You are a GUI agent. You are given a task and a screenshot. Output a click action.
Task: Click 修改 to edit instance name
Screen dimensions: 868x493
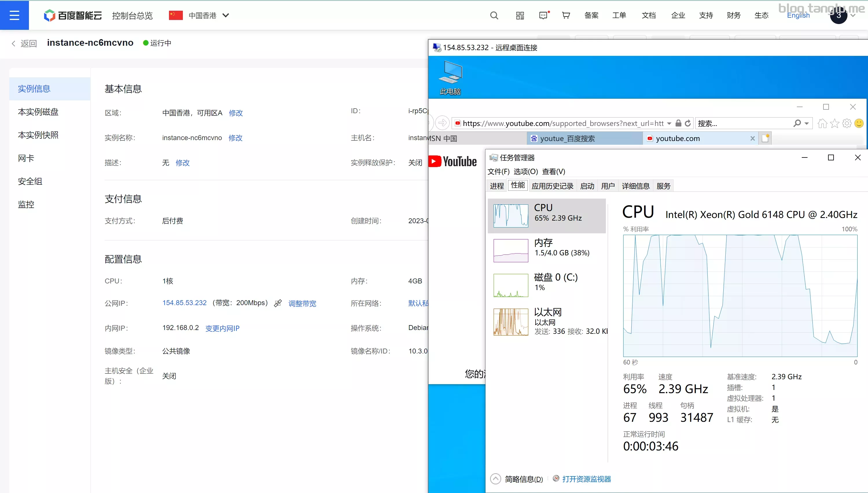tap(236, 138)
